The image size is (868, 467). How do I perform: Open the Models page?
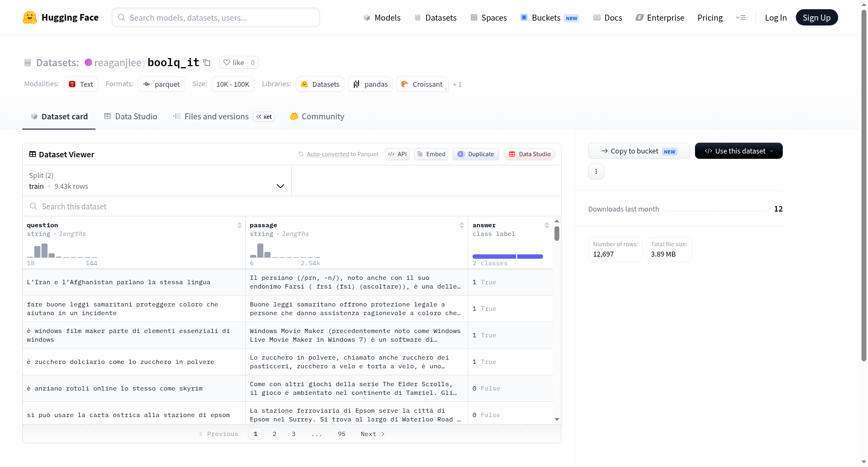(x=382, y=18)
